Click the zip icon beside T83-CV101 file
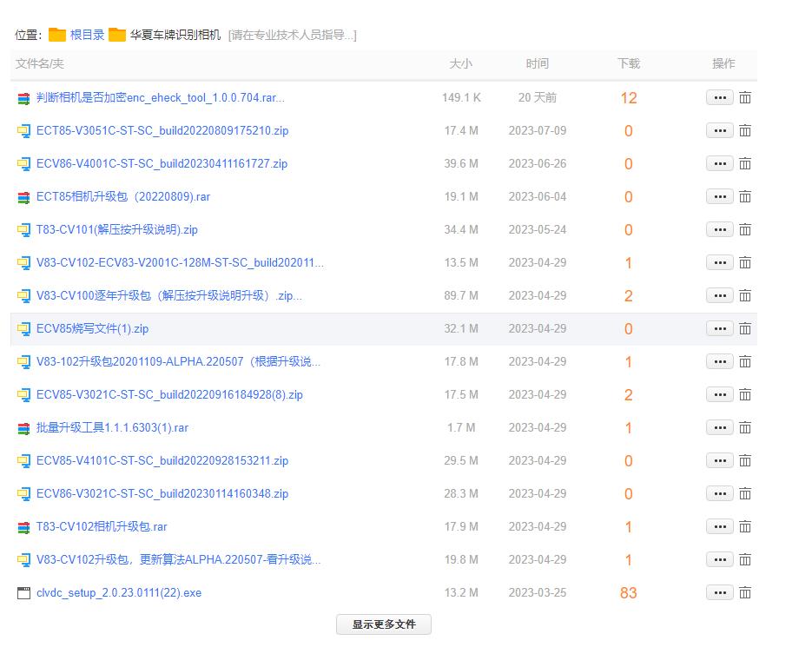This screenshot has height=667, width=812. coord(23,230)
